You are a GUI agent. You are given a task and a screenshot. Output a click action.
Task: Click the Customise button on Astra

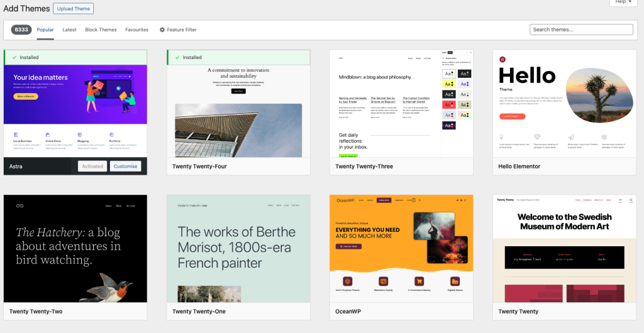[x=125, y=166]
